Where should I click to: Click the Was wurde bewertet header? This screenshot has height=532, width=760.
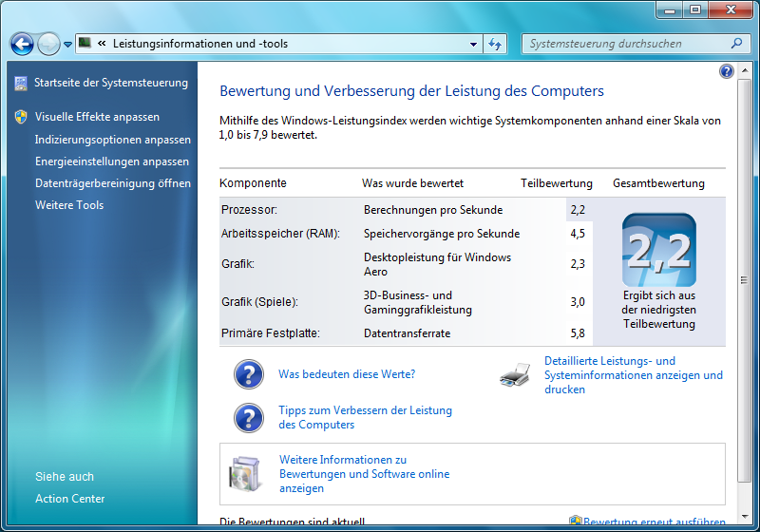tap(412, 183)
